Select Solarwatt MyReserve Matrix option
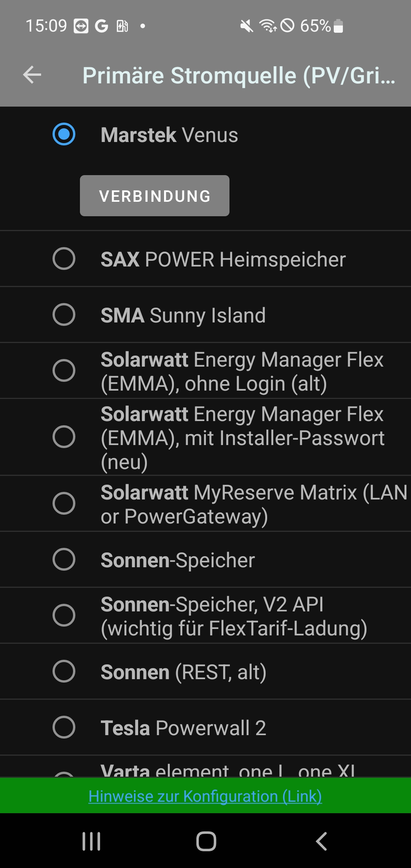This screenshot has width=411, height=868. [64, 504]
